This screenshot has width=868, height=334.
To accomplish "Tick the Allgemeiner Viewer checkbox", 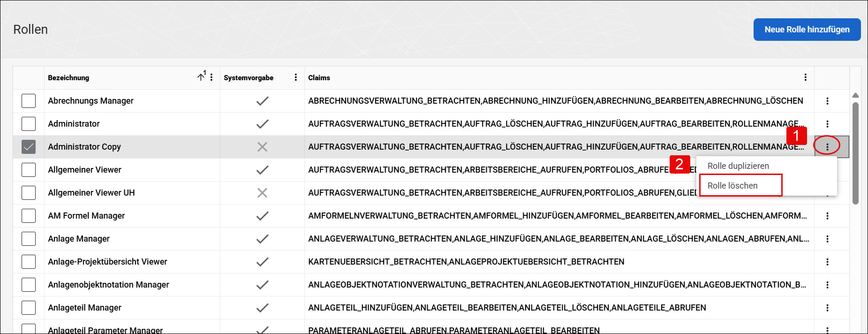I will coord(29,170).
